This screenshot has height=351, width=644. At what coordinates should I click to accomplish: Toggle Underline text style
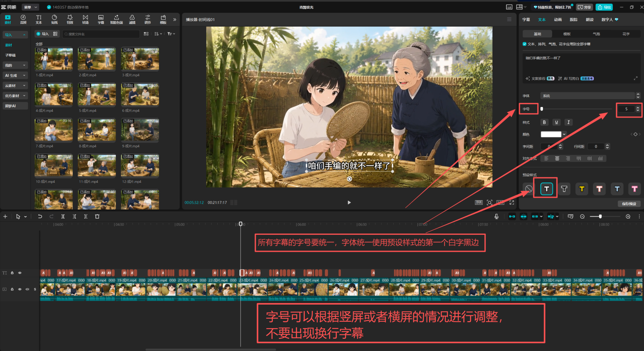(x=556, y=122)
